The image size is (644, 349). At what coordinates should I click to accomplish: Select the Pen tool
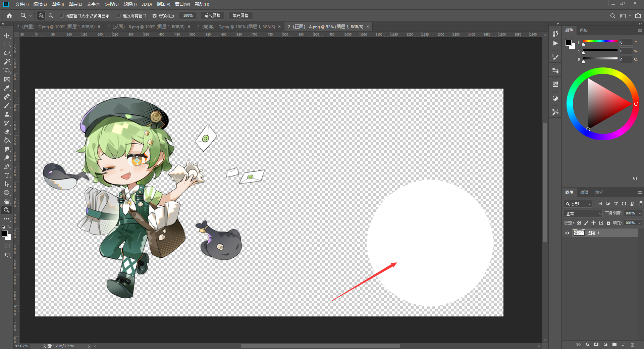click(7, 166)
